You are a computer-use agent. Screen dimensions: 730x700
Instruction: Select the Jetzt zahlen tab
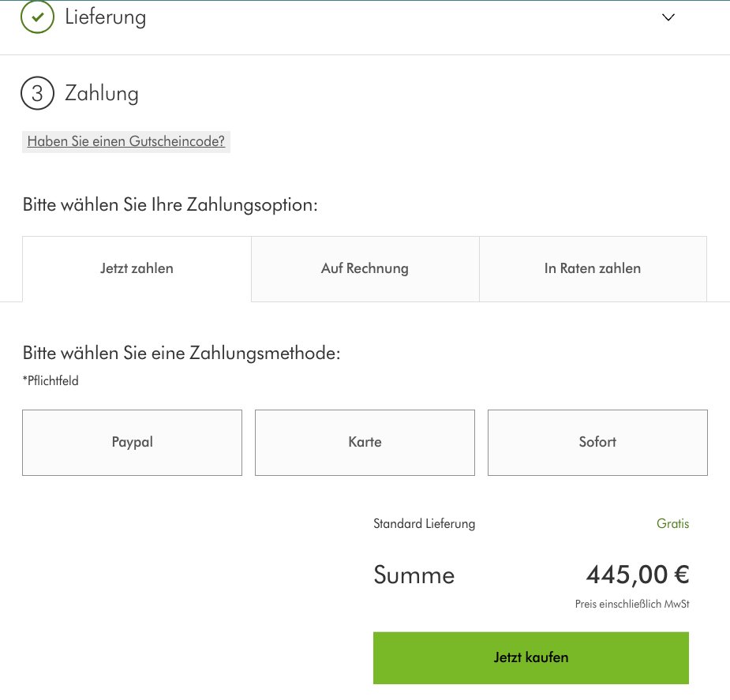tap(136, 268)
